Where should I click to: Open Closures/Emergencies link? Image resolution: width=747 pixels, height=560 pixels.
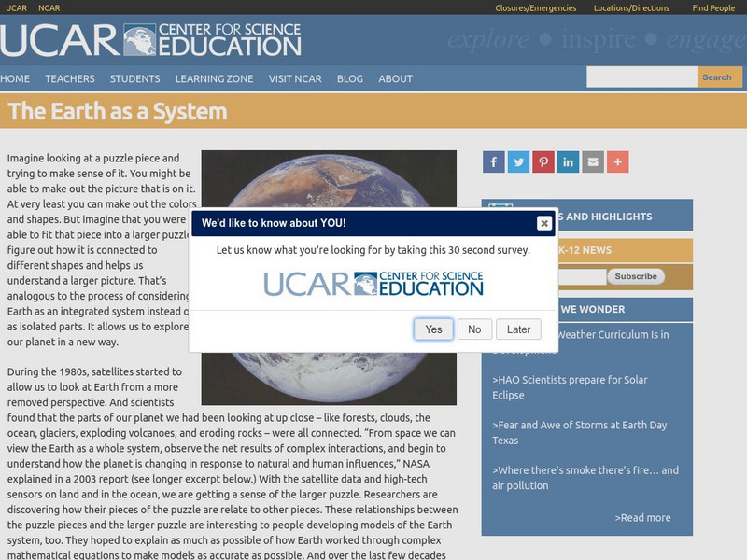[x=535, y=8]
